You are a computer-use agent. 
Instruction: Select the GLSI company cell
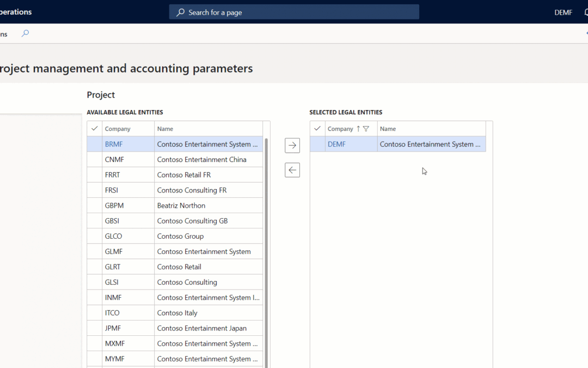[x=128, y=282]
